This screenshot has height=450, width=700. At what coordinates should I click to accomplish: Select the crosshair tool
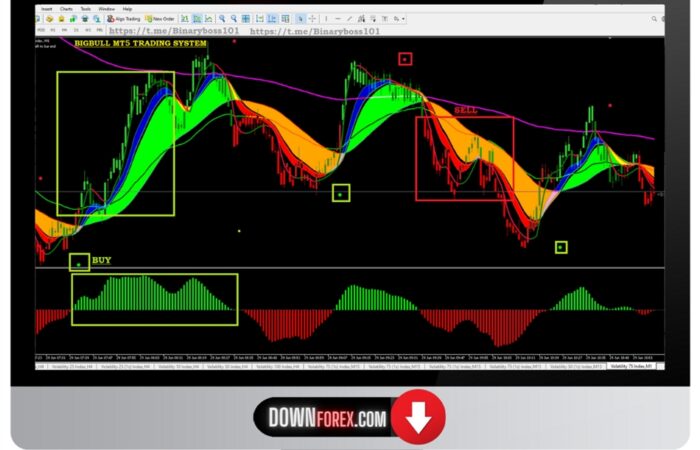tap(312, 19)
